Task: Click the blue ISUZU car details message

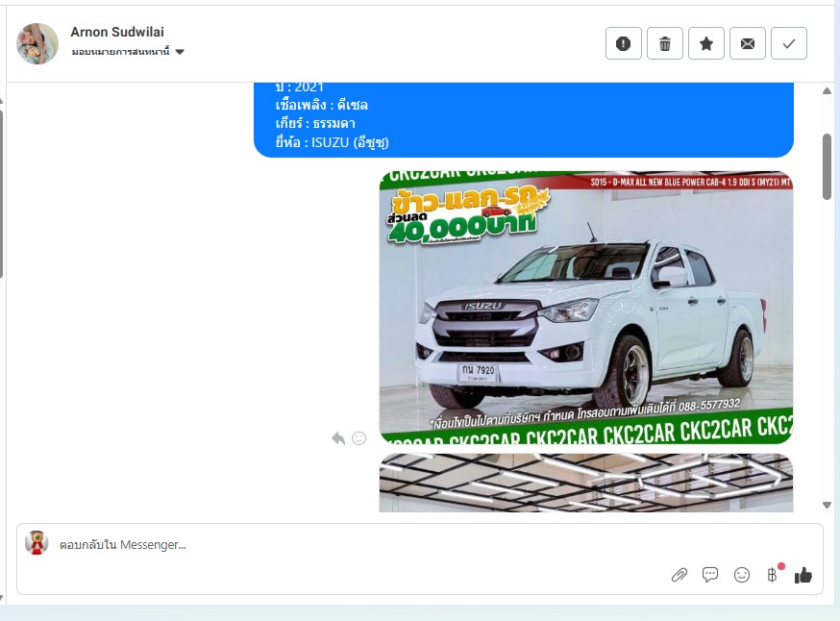Action: click(524, 119)
